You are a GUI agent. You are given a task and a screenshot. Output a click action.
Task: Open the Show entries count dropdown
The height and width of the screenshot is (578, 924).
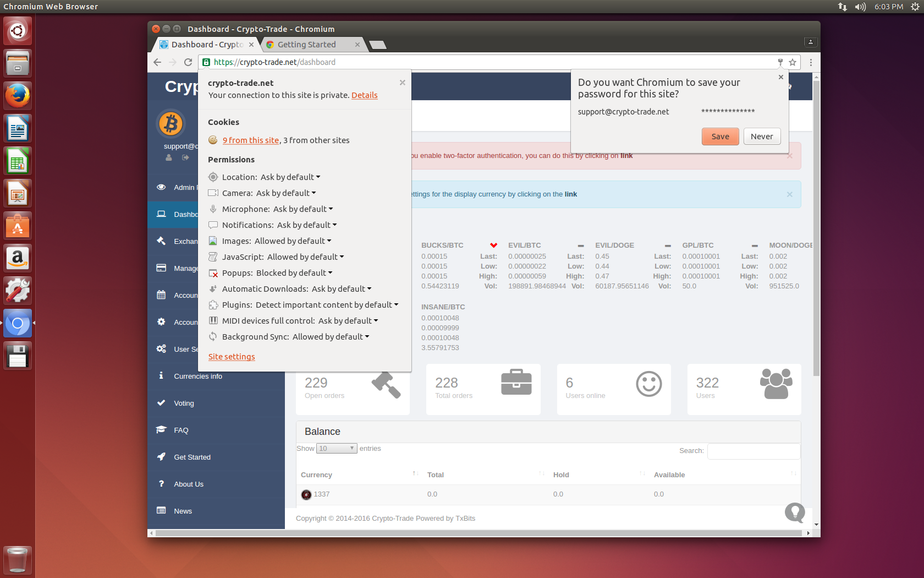click(x=337, y=449)
